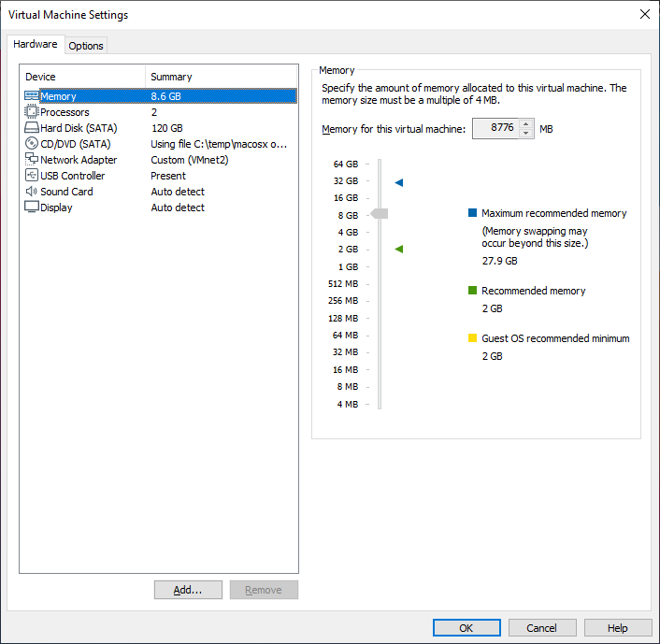Click the Processors chip icon
The image size is (660, 644).
(x=32, y=111)
